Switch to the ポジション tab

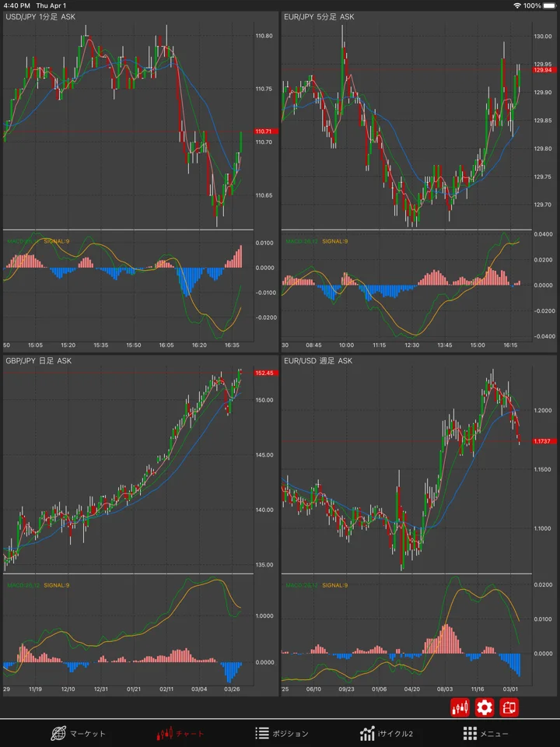point(282,733)
